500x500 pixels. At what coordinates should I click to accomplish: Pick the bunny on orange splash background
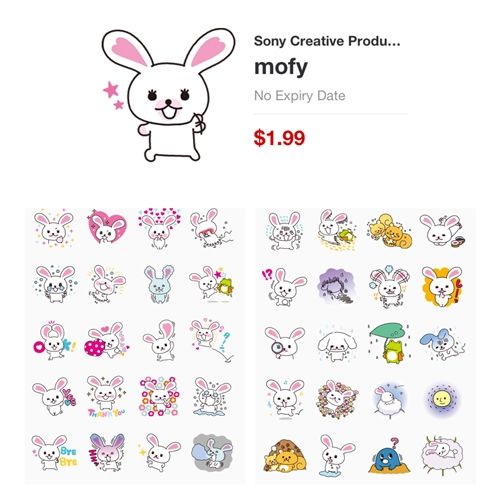click(442, 286)
